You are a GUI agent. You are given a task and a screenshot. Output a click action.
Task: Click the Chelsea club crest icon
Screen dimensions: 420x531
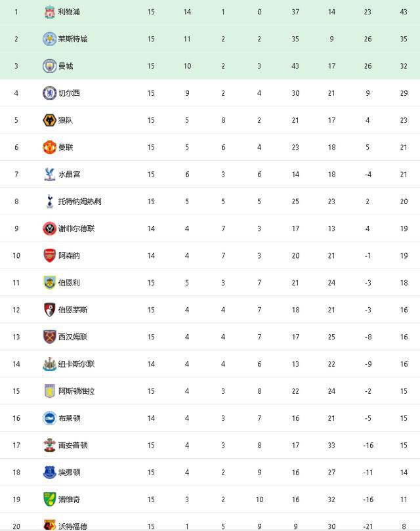(49, 93)
